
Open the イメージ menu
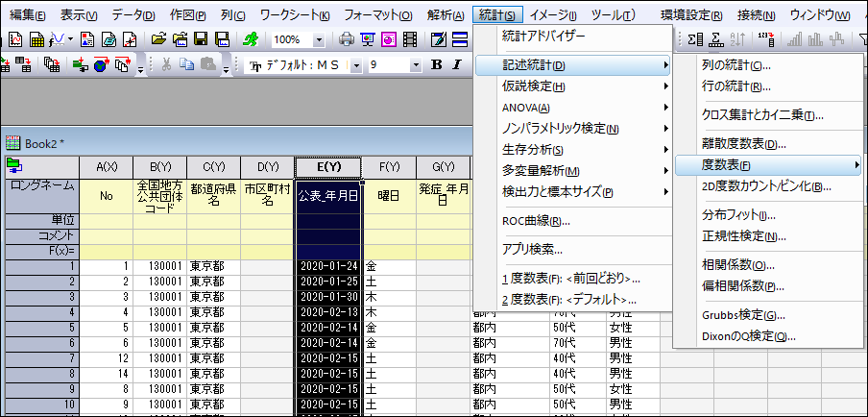[x=553, y=15]
